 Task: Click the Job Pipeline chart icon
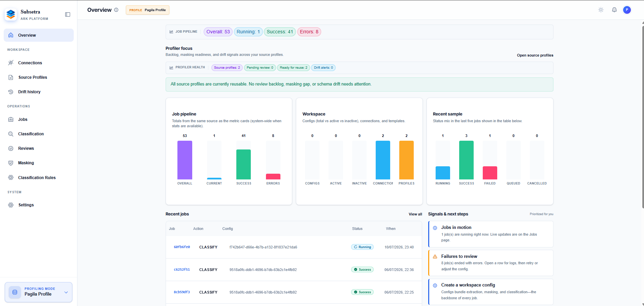click(x=171, y=32)
